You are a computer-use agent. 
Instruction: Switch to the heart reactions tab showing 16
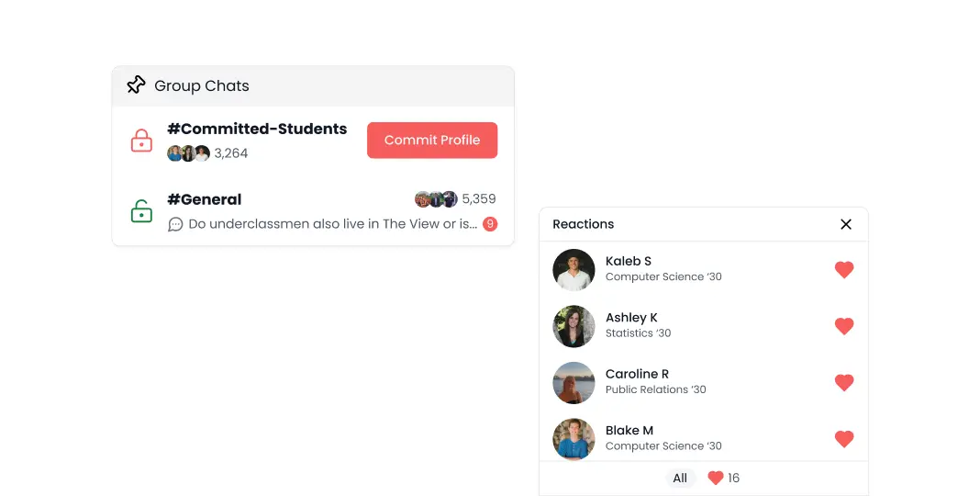tap(724, 479)
